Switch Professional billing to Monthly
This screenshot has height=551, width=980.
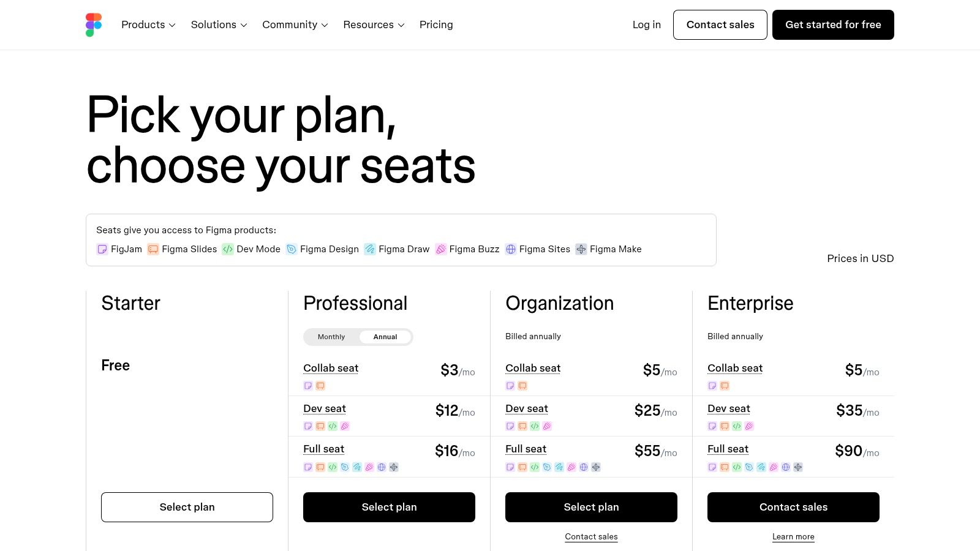tap(331, 337)
